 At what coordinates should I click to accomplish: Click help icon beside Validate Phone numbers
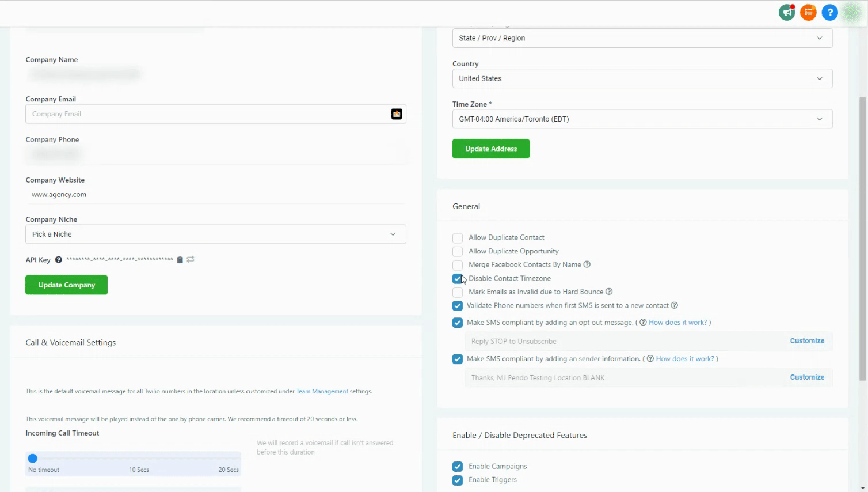(x=675, y=305)
